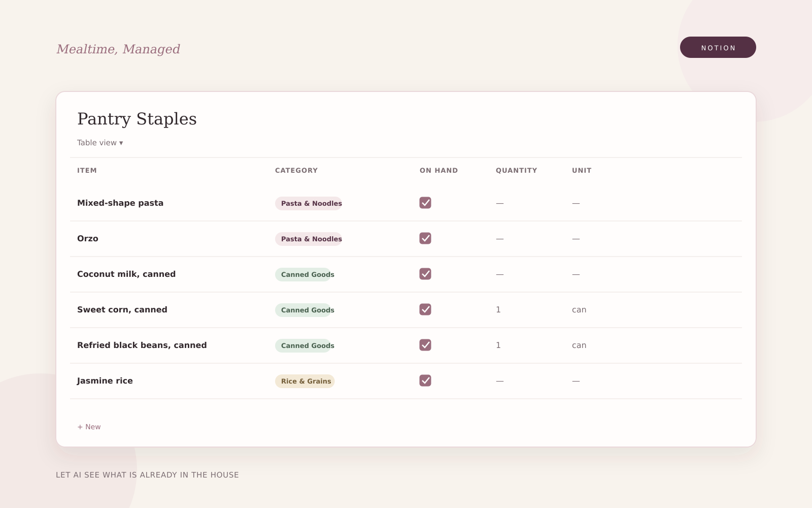Viewport: 812px width, 508px height.
Task: Click the Pantry Staples database title
Action: coord(137,119)
